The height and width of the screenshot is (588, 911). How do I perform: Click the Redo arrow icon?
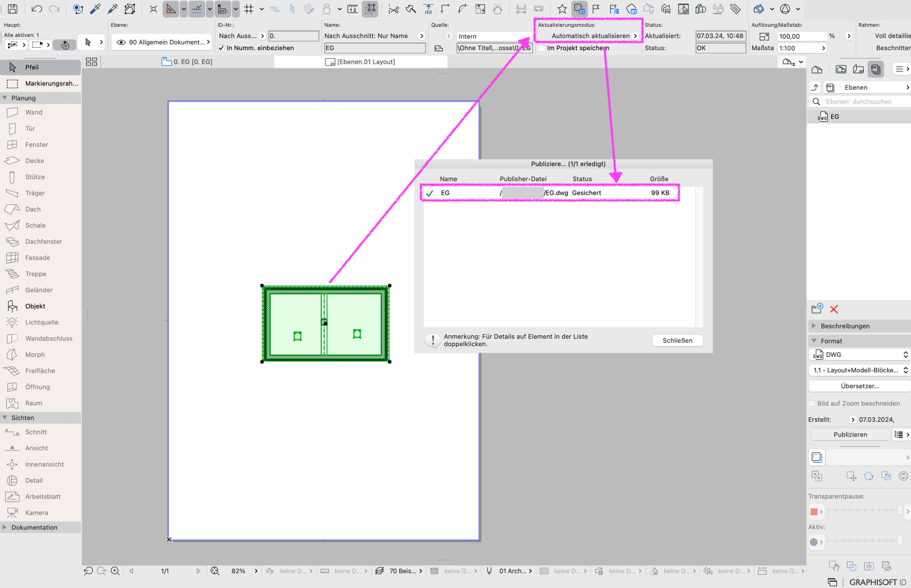point(54,9)
